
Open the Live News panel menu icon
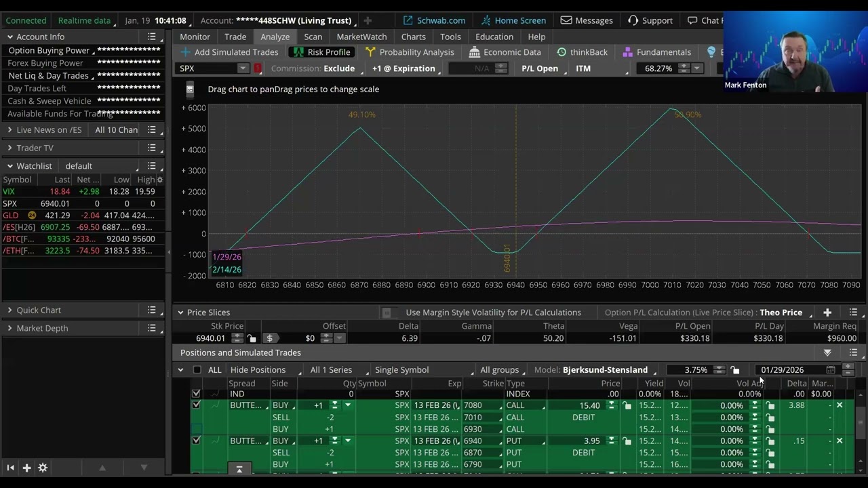point(152,129)
